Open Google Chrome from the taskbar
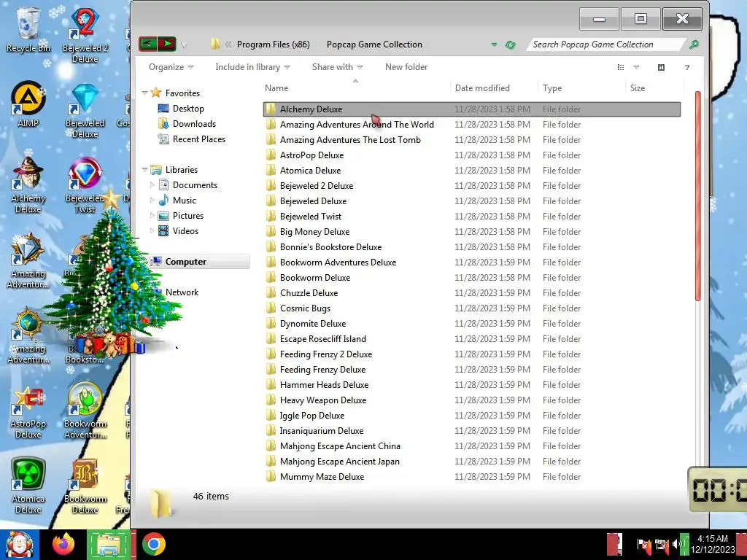The width and height of the screenshot is (747, 560). (153, 544)
